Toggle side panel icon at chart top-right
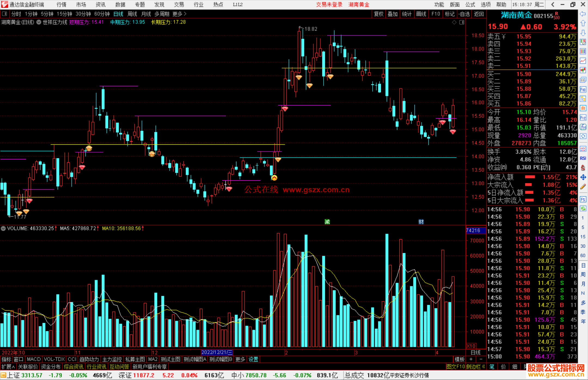 tap(462, 22)
